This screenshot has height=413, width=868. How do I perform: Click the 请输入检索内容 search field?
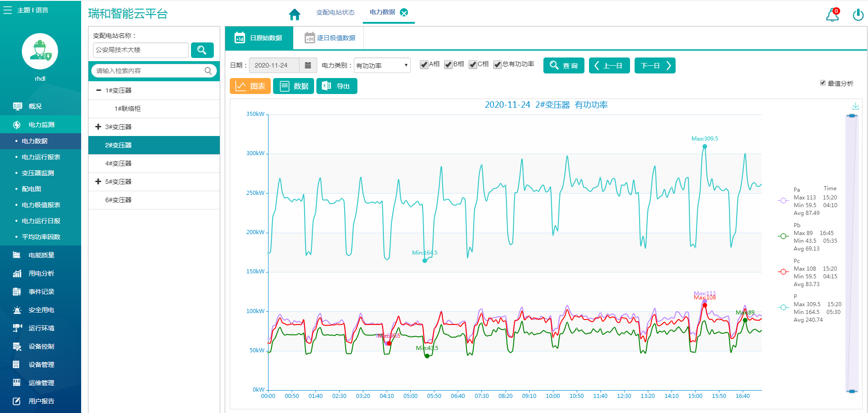(x=148, y=71)
